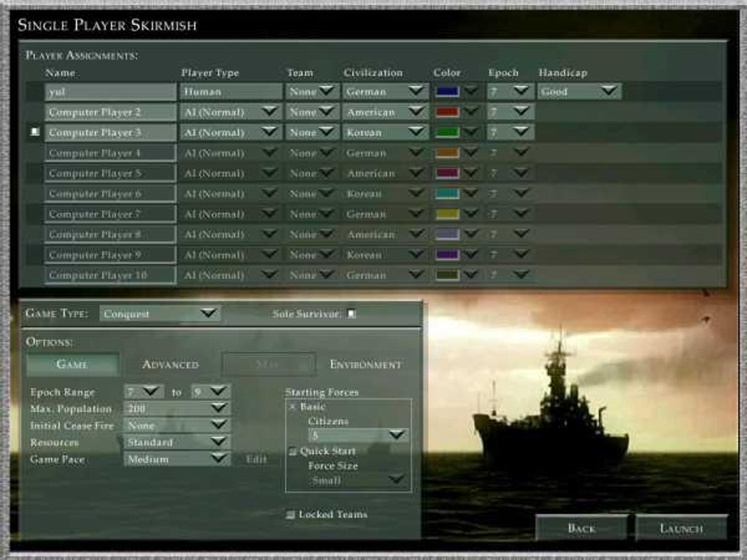Click the Computer Player 6 name field
Viewport: 747px width, 560px height.
pyautogui.click(x=111, y=194)
